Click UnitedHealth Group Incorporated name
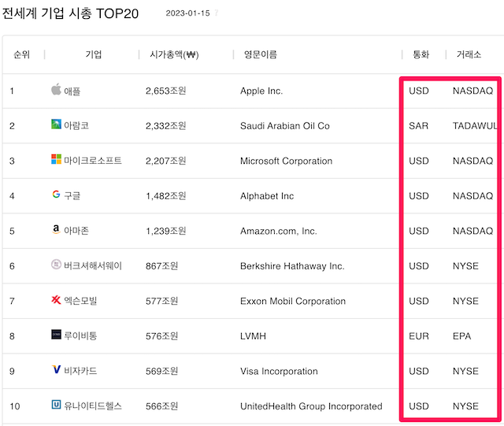This screenshot has width=504, height=426. (311, 406)
